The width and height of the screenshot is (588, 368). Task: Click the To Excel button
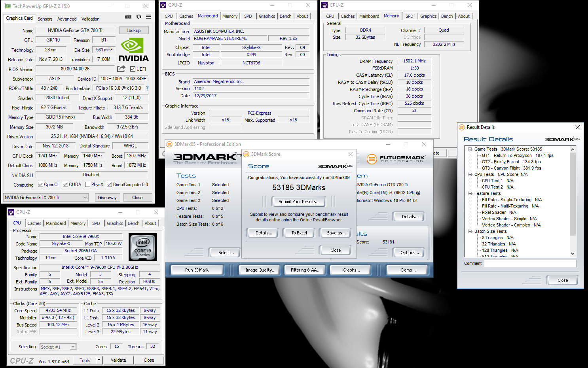coord(299,233)
